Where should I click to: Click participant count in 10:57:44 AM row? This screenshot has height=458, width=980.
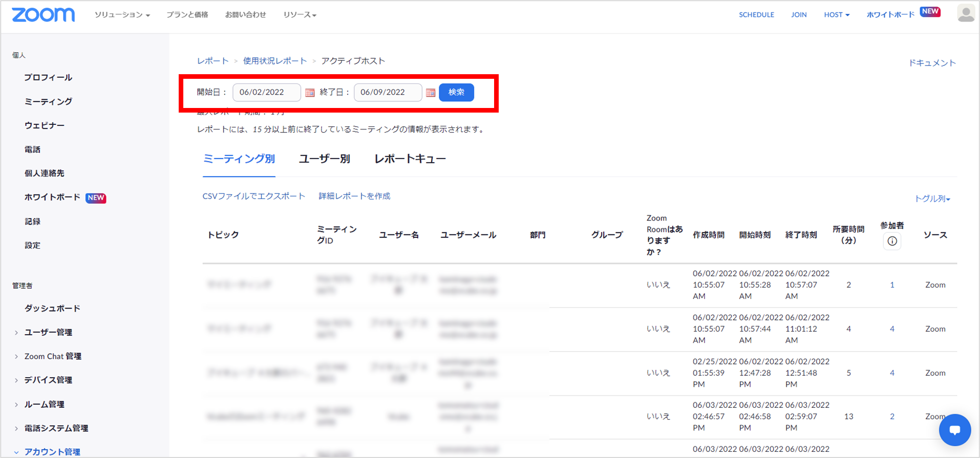point(892,329)
